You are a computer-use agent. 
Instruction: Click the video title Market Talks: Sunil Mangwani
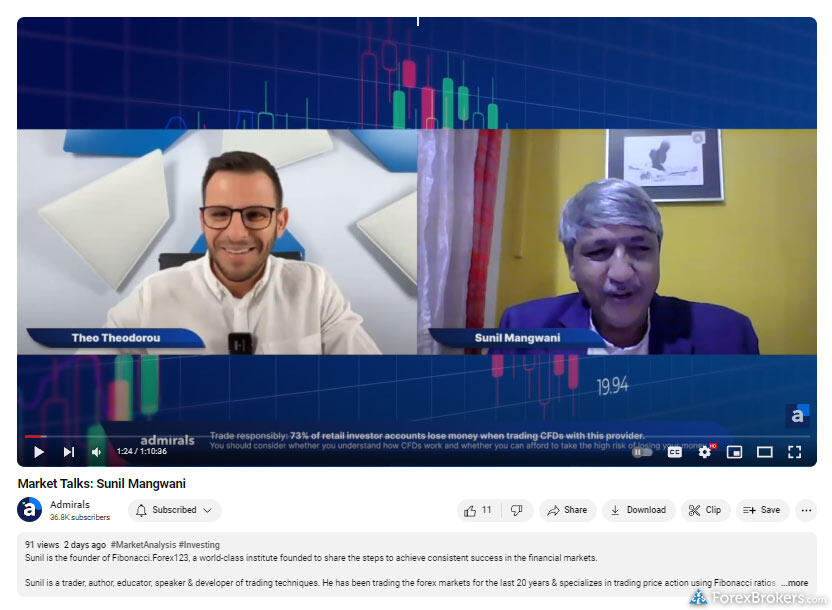coord(101,484)
